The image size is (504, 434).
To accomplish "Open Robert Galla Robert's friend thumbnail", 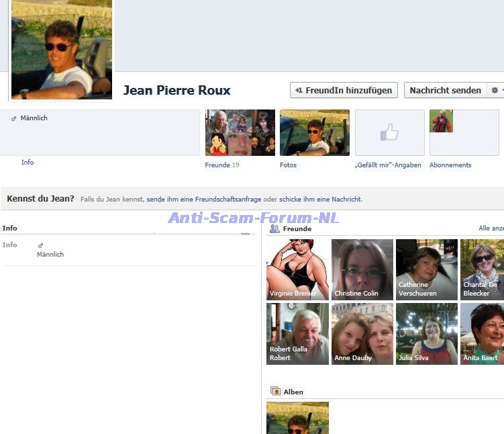I will pyautogui.click(x=298, y=333).
